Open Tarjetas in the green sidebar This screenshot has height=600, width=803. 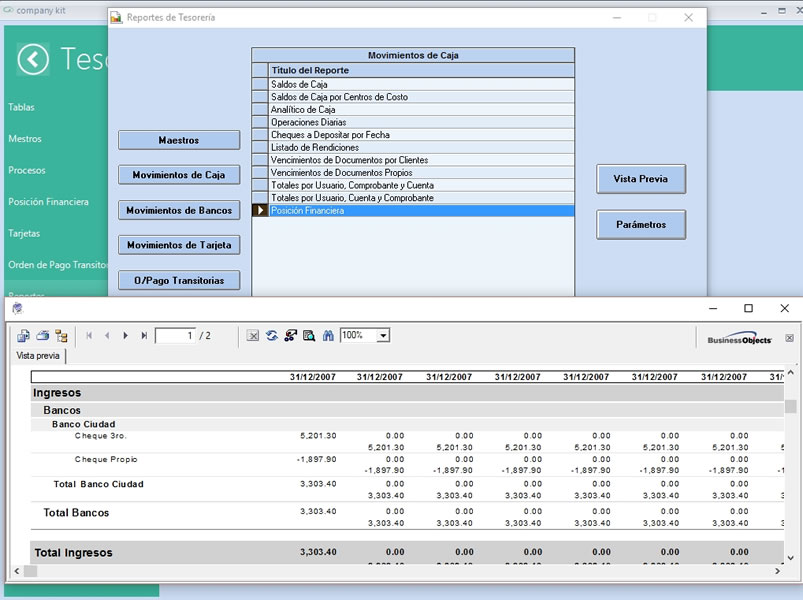24,233
